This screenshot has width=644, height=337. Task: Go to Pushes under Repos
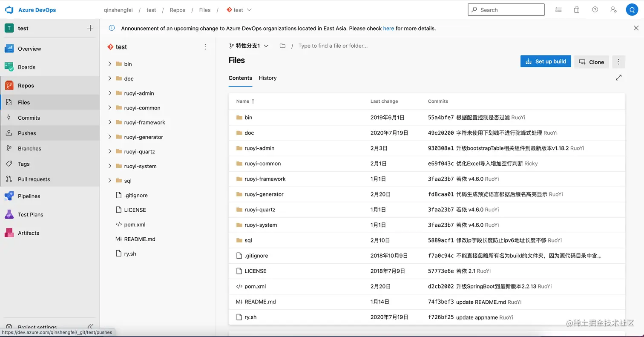[50, 133]
